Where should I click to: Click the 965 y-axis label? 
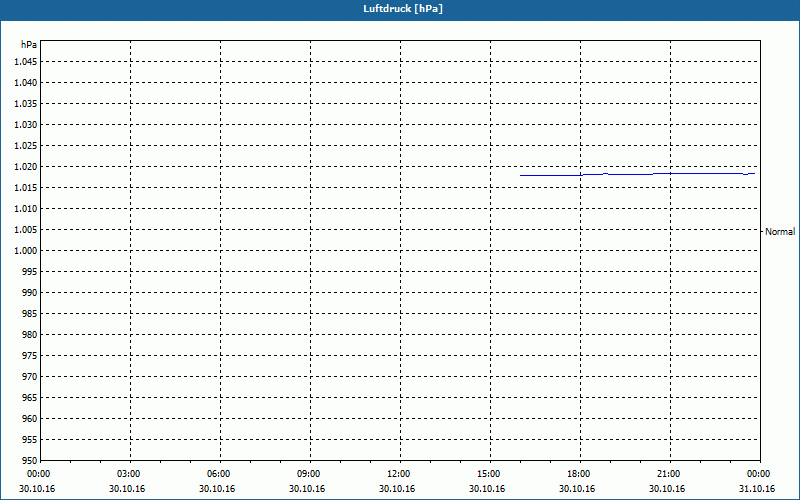30,397
